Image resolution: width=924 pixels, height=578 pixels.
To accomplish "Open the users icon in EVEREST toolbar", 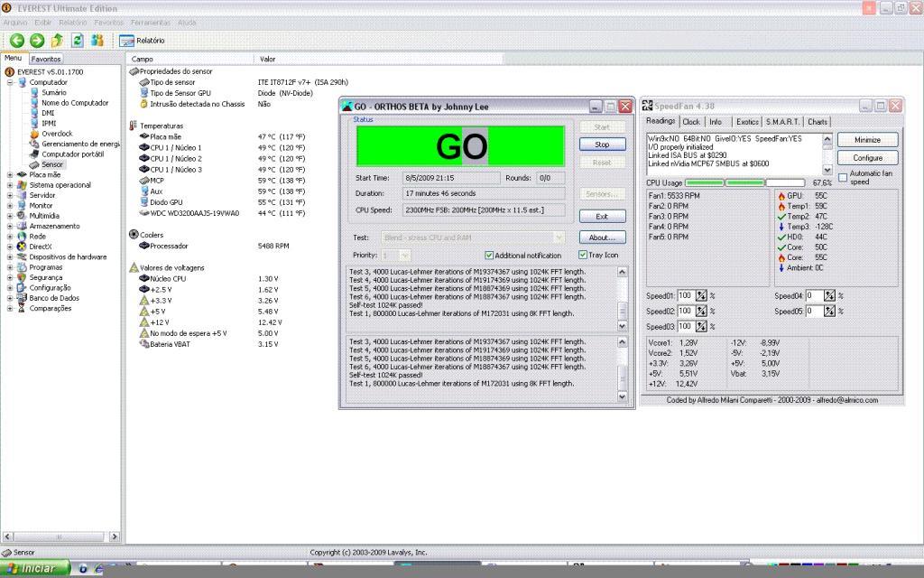I will click(97, 40).
